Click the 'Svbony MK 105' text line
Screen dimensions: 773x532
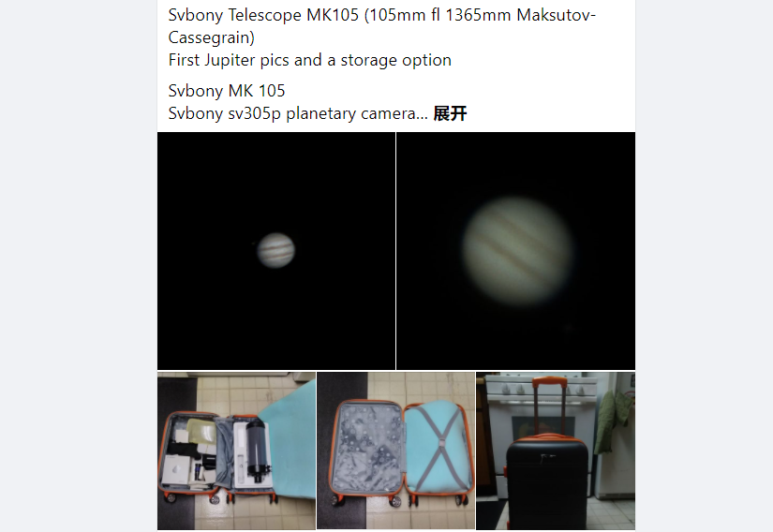[227, 91]
